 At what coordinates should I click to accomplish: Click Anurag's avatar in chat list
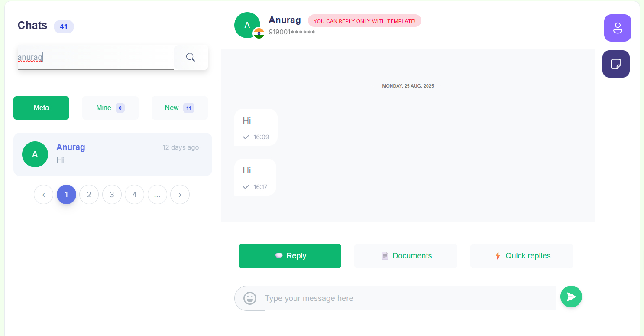click(x=35, y=154)
